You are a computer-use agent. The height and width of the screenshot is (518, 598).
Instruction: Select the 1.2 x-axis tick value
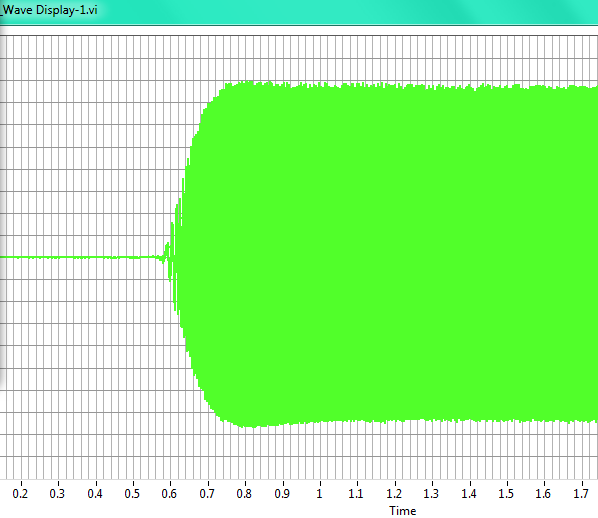click(394, 494)
